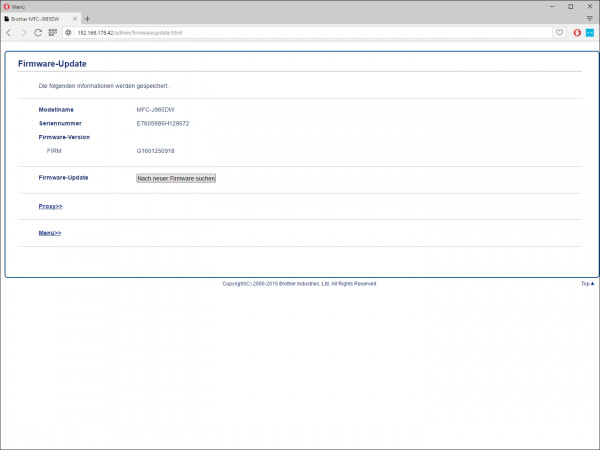Maximize the browser window
600x450 pixels.
pyautogui.click(x=570, y=6)
